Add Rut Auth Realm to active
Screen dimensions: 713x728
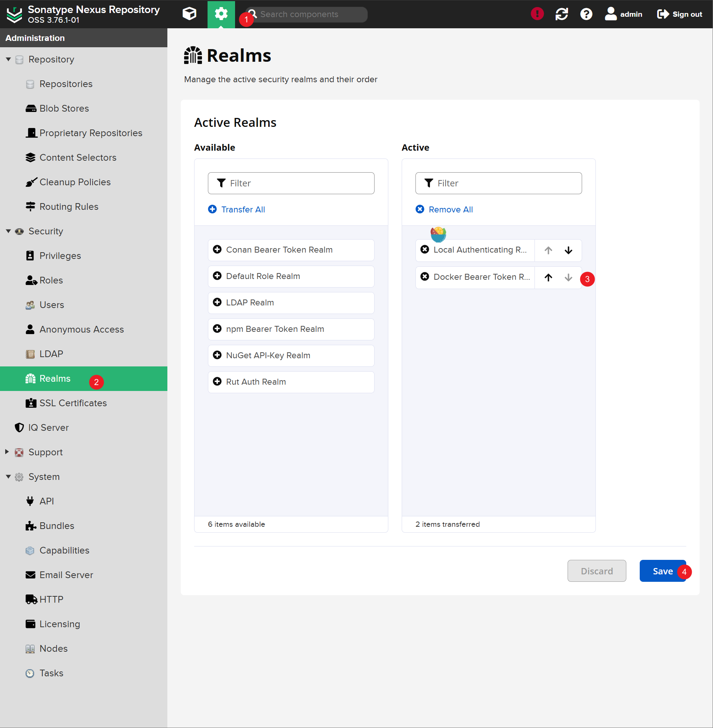coord(291,382)
